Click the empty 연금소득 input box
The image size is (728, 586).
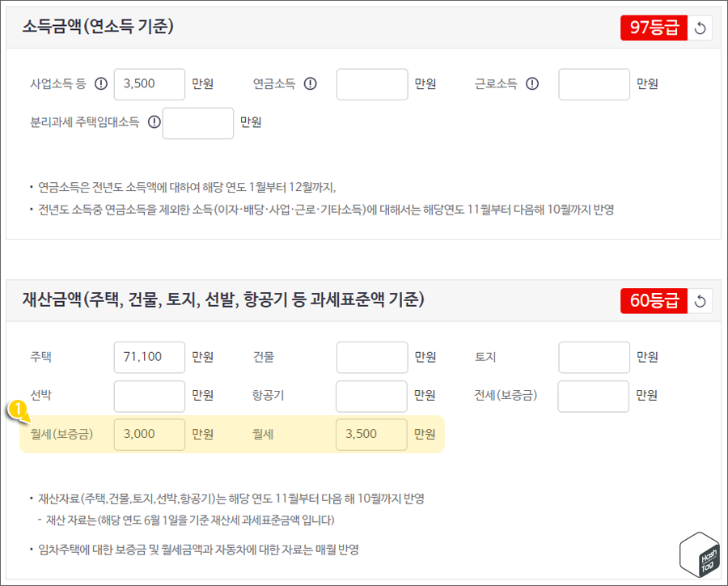[371, 83]
